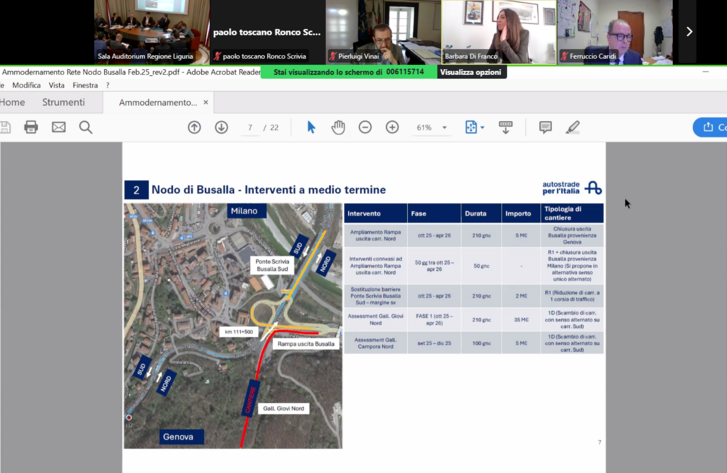The height and width of the screenshot is (473, 727).
Task: Select the highlighter pen tool
Action: click(x=572, y=127)
